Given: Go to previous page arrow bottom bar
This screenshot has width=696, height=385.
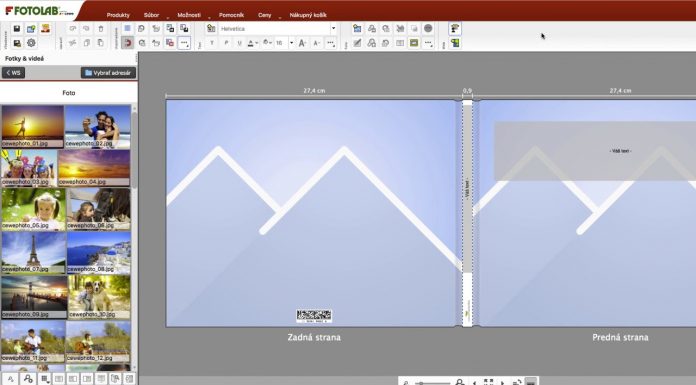Looking at the screenshot, I should [x=474, y=382].
